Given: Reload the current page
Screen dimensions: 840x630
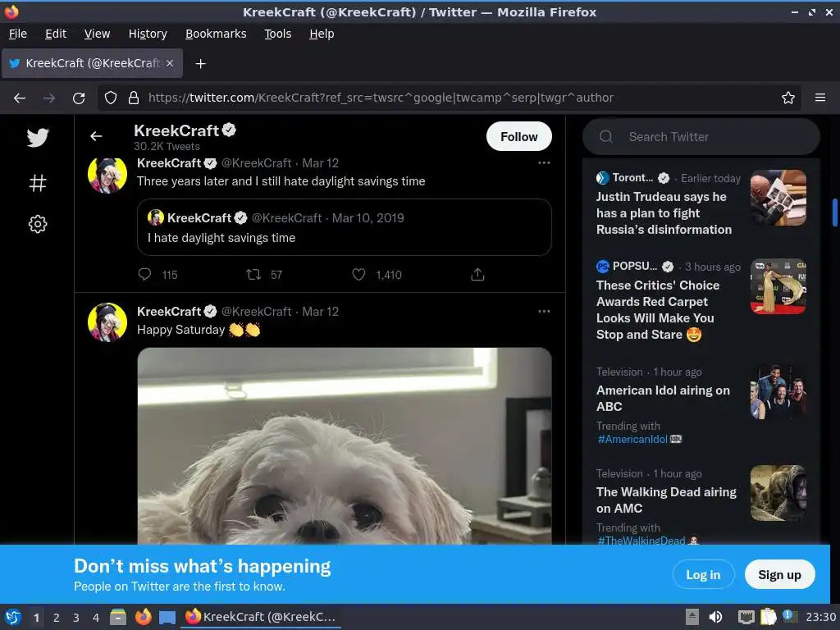Looking at the screenshot, I should pos(79,98).
